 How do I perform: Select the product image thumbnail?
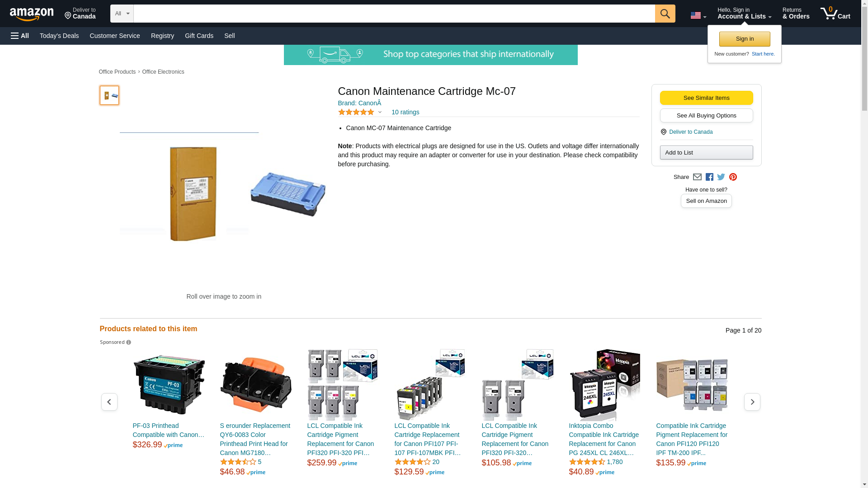coord(109,95)
